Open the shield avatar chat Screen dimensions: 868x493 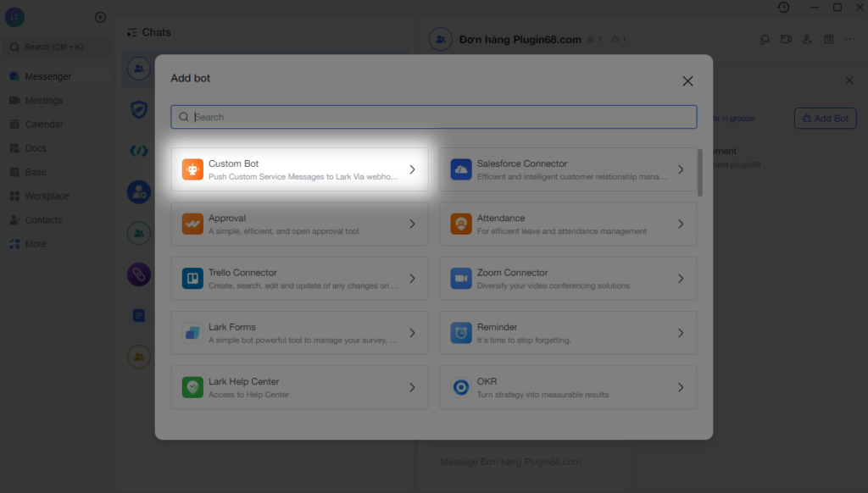coord(139,109)
